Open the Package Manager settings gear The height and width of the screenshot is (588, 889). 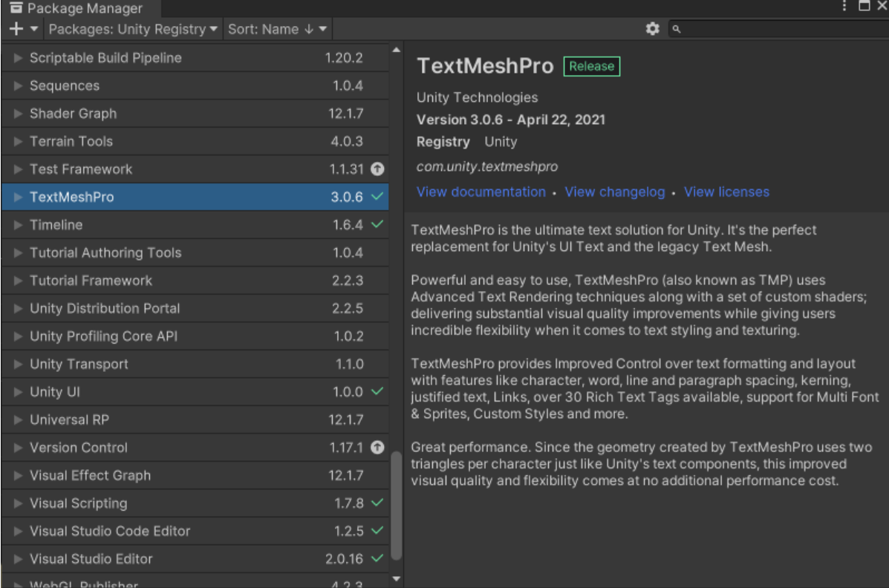(x=653, y=29)
